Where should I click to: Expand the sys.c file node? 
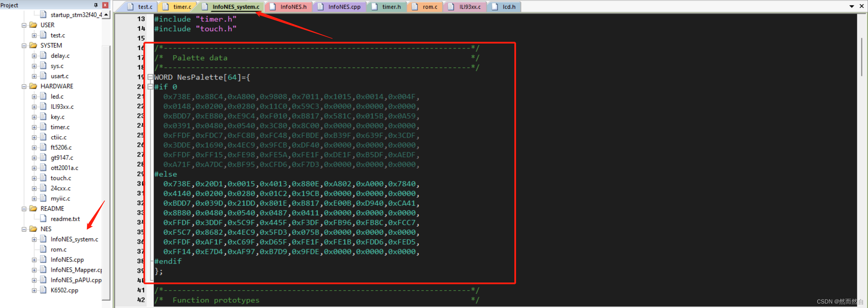pos(34,66)
